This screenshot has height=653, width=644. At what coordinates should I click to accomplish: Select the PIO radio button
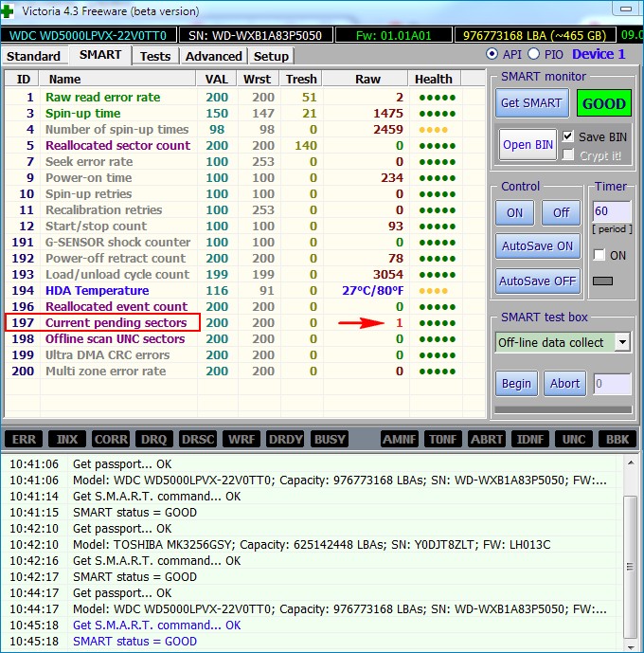pos(533,54)
